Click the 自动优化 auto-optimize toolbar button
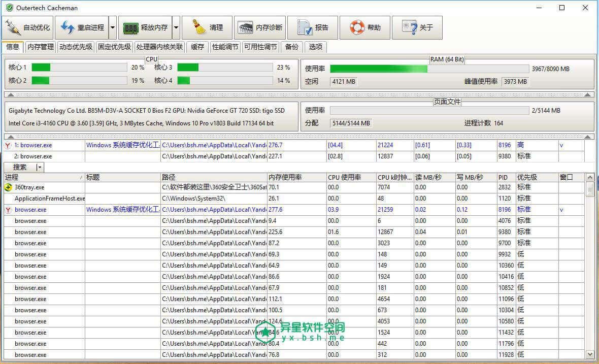 click(x=27, y=27)
